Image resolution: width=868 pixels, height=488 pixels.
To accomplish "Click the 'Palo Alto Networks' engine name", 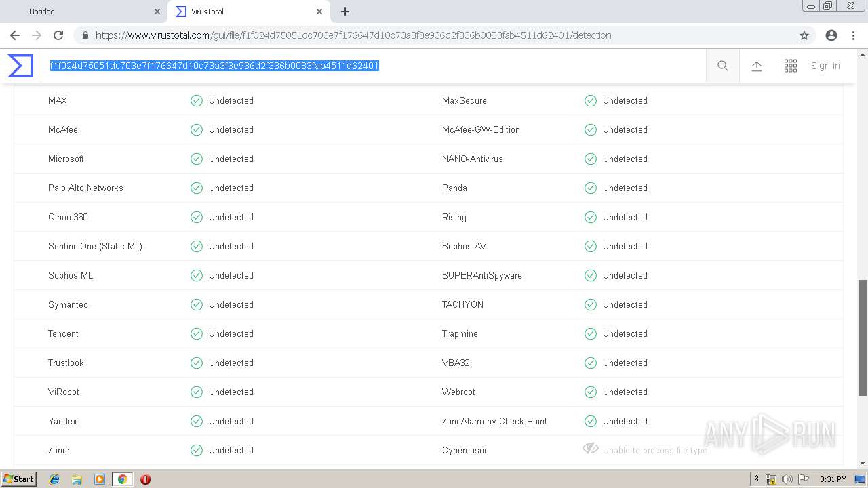I will coord(85,188).
